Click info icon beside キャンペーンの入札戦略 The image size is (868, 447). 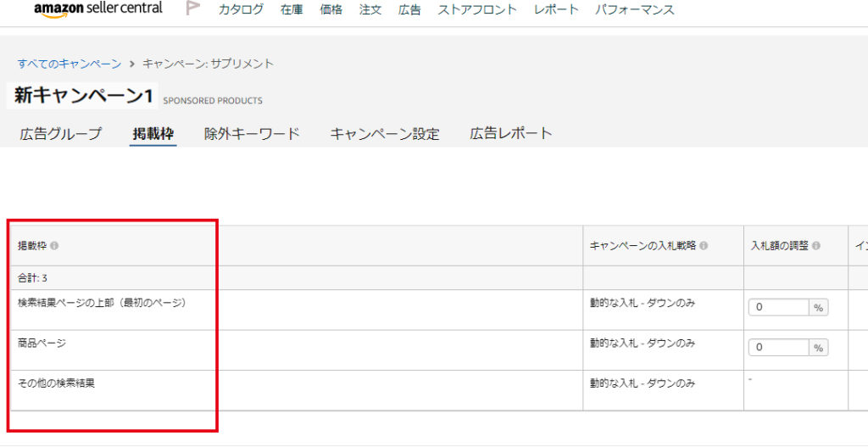(703, 246)
